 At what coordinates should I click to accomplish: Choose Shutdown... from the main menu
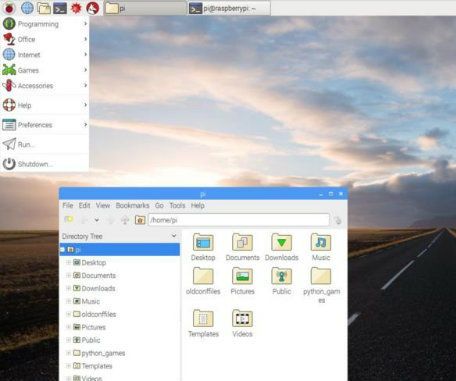point(45,164)
